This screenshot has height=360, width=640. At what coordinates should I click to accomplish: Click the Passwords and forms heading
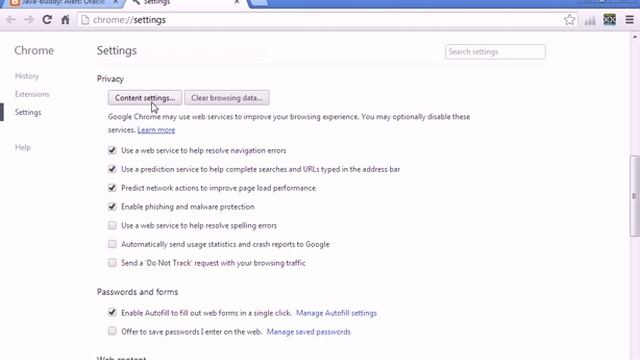click(x=138, y=292)
